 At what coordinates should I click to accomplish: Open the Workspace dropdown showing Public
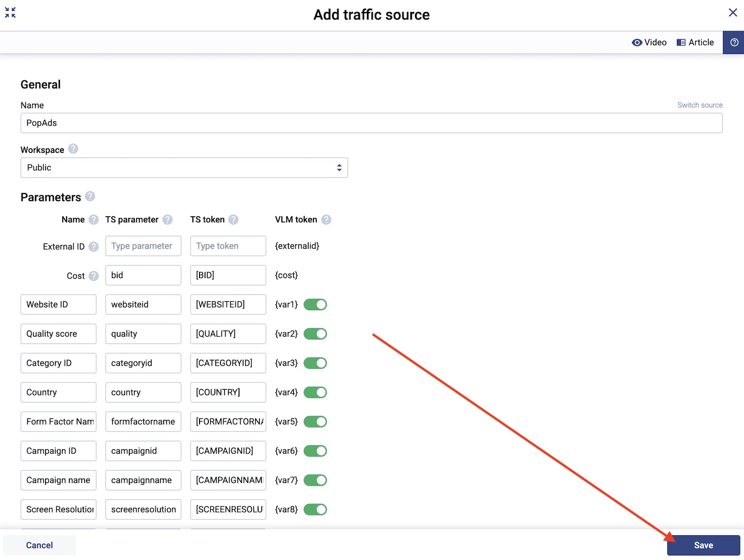tap(184, 168)
